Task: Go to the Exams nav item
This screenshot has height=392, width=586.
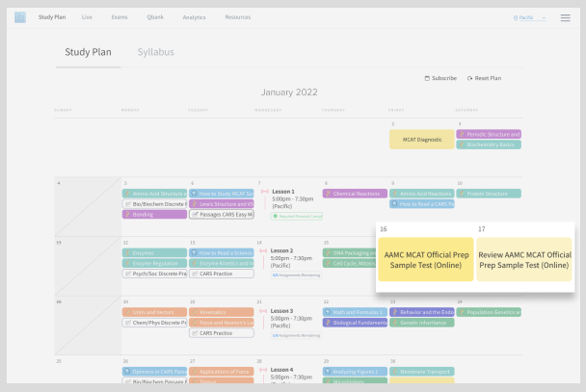Action: 120,17
